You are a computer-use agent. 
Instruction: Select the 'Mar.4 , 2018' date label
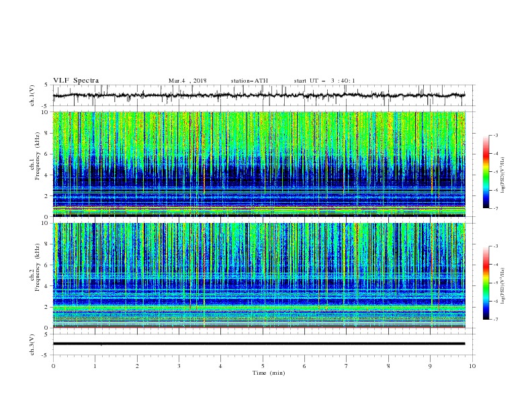(187, 81)
